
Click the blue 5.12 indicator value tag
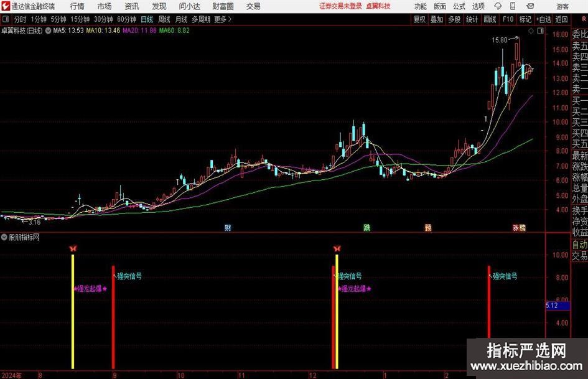558,306
